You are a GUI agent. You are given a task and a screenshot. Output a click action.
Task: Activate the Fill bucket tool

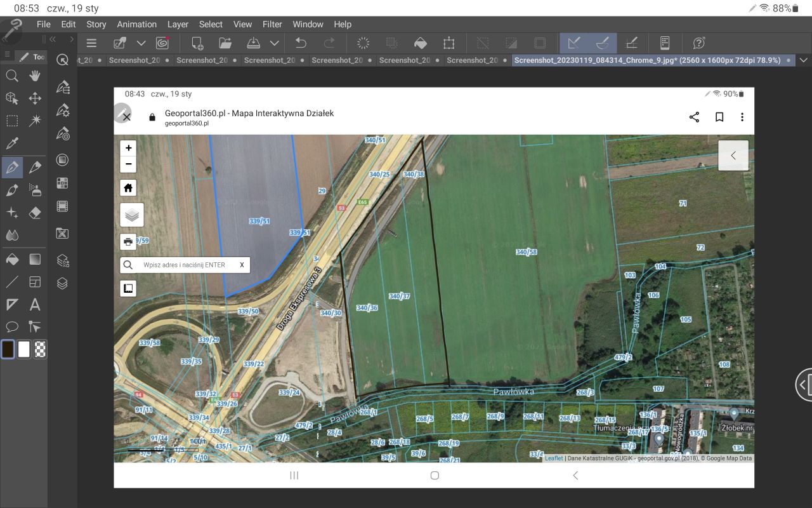click(11, 259)
